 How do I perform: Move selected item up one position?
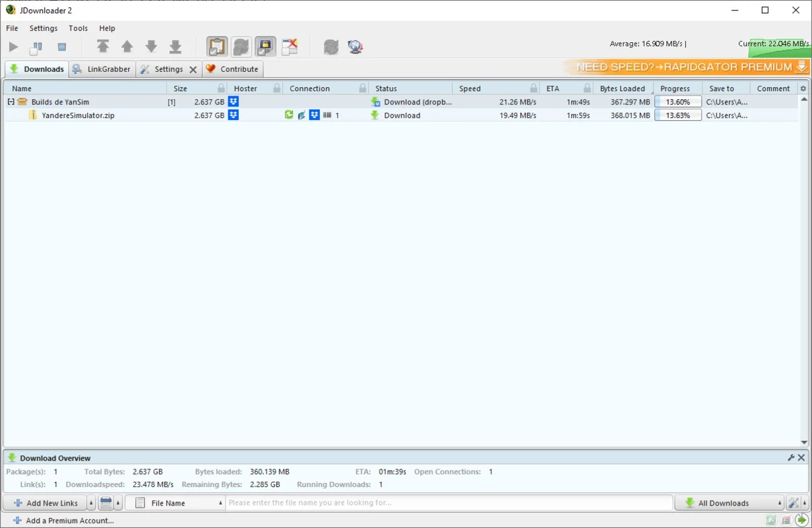click(x=127, y=46)
